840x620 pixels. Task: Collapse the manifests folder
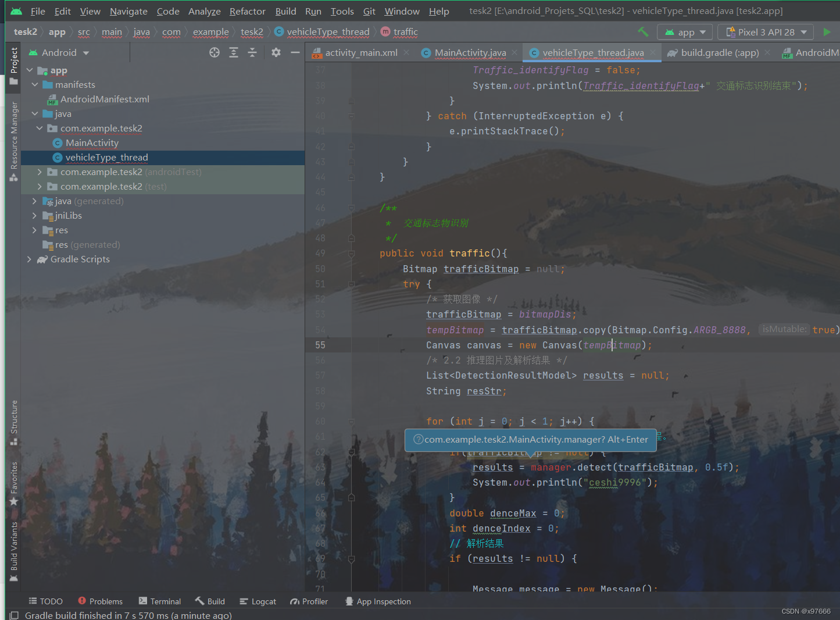tap(35, 85)
